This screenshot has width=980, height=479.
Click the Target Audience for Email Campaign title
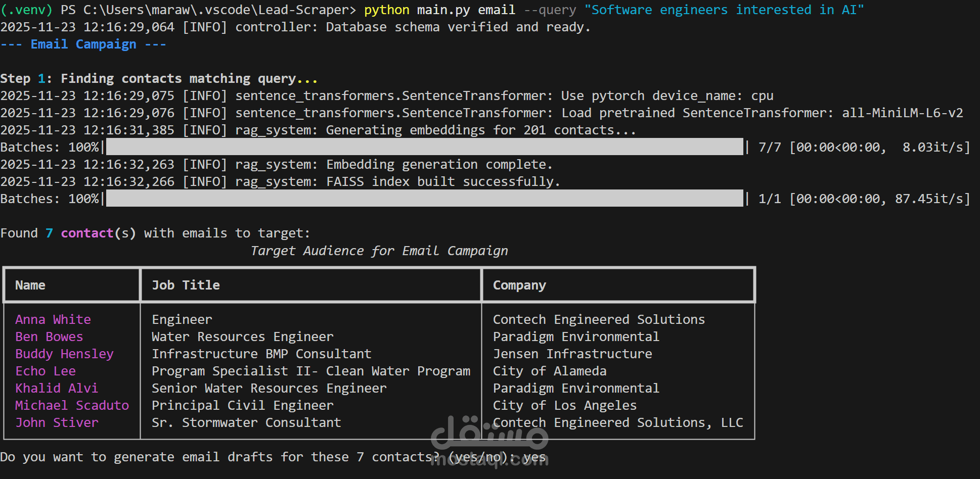[379, 251]
